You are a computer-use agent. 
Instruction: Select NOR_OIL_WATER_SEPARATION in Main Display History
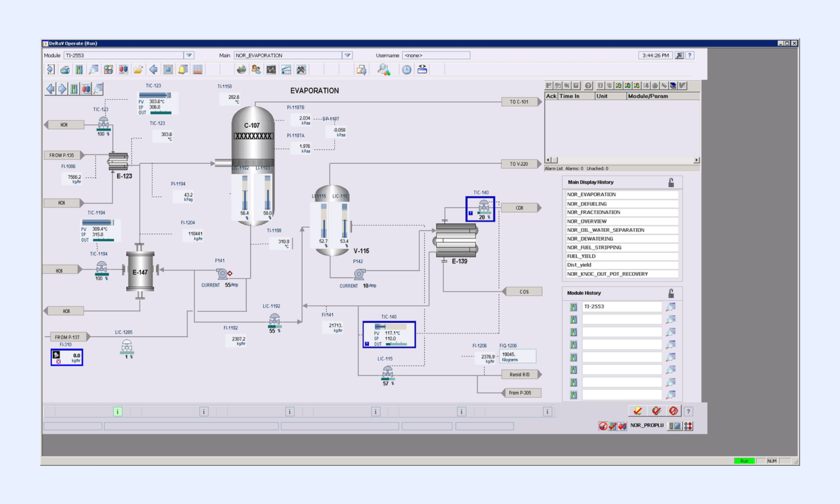622,230
